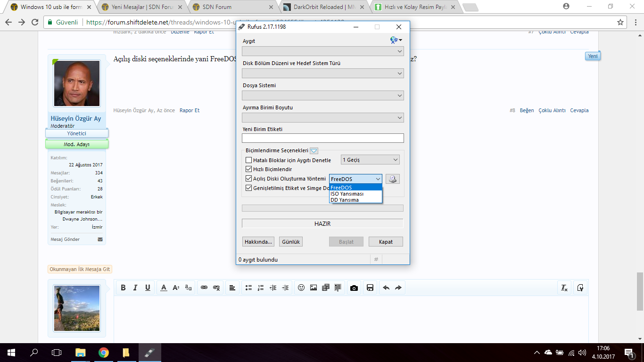Click the 'Mesaj Gönder' link in user card
Image resolution: width=644 pixels, height=362 pixels.
point(65,239)
